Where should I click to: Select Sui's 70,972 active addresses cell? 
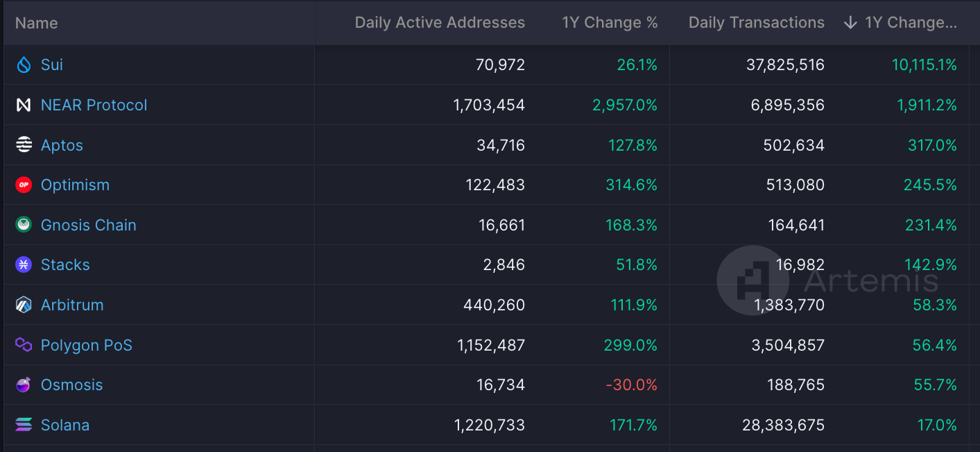pyautogui.click(x=501, y=65)
